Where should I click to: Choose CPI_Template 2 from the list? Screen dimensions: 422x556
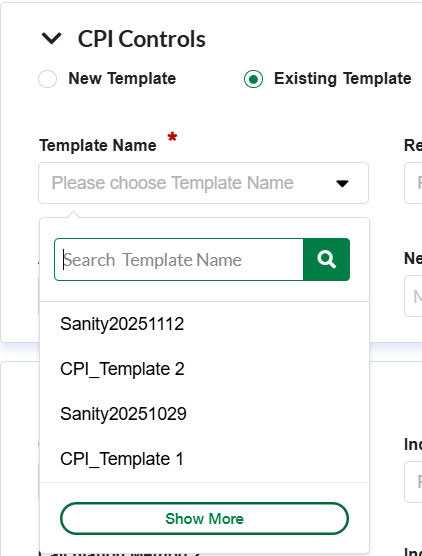(204, 369)
